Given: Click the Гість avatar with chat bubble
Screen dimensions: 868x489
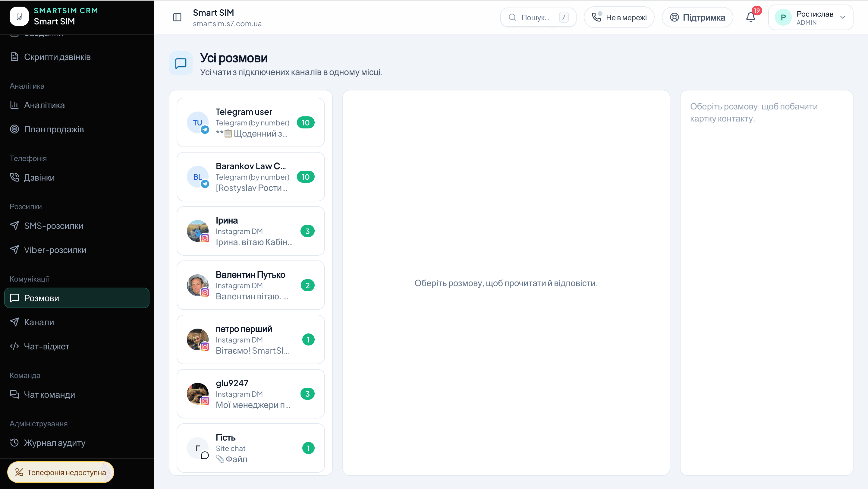Looking at the screenshot, I should tap(198, 448).
